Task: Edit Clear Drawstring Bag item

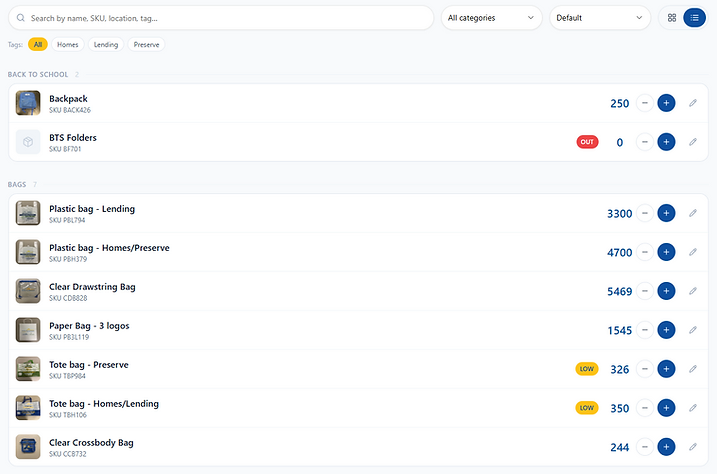Action: click(x=693, y=291)
